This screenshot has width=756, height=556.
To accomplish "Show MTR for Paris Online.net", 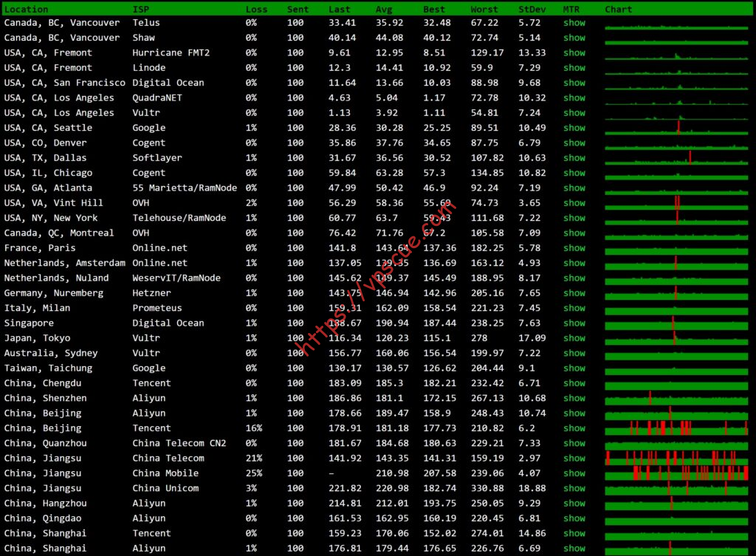I will click(574, 248).
